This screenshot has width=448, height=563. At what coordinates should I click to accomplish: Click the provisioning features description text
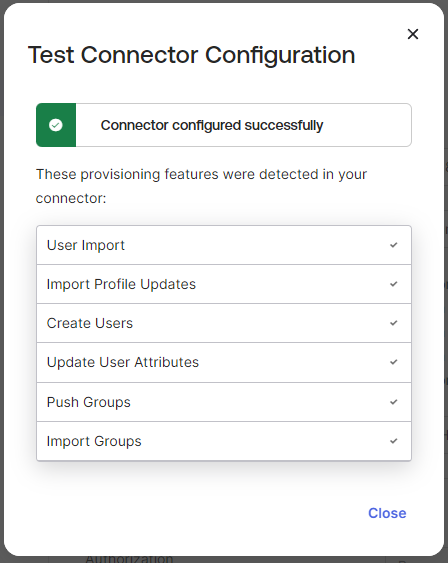tap(201, 186)
